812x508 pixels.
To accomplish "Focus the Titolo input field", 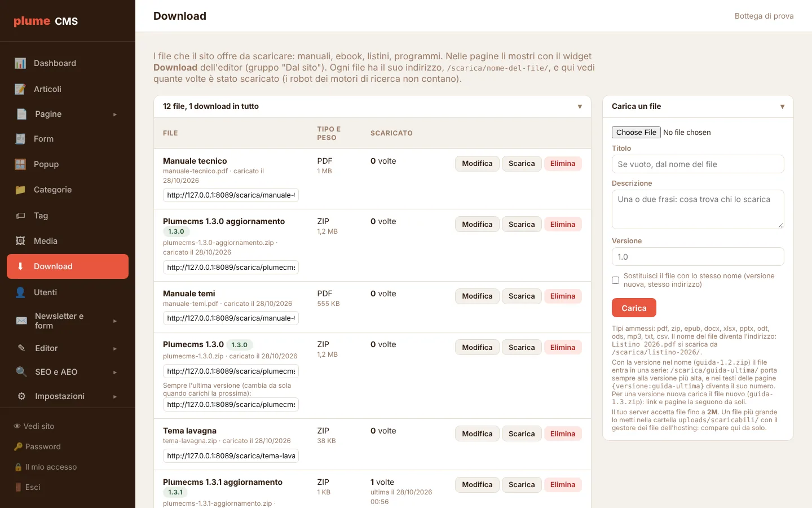I will pos(698,164).
